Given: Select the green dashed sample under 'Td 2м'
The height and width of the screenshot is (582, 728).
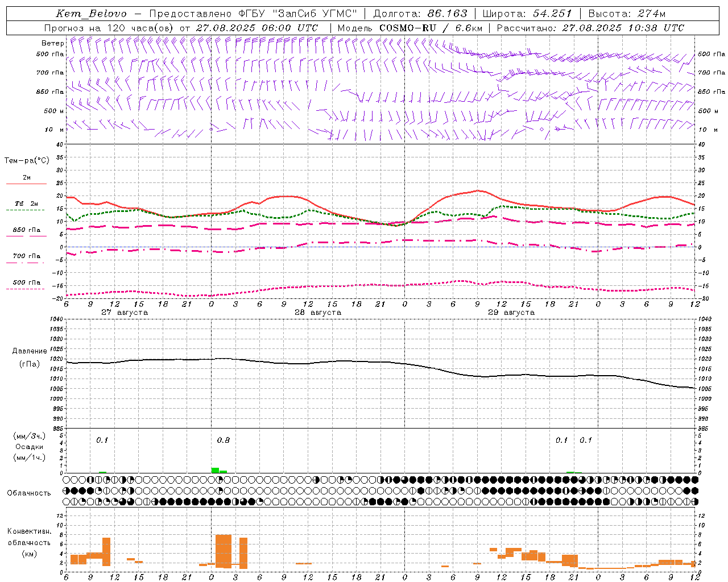Looking at the screenshot, I should click(x=25, y=210).
